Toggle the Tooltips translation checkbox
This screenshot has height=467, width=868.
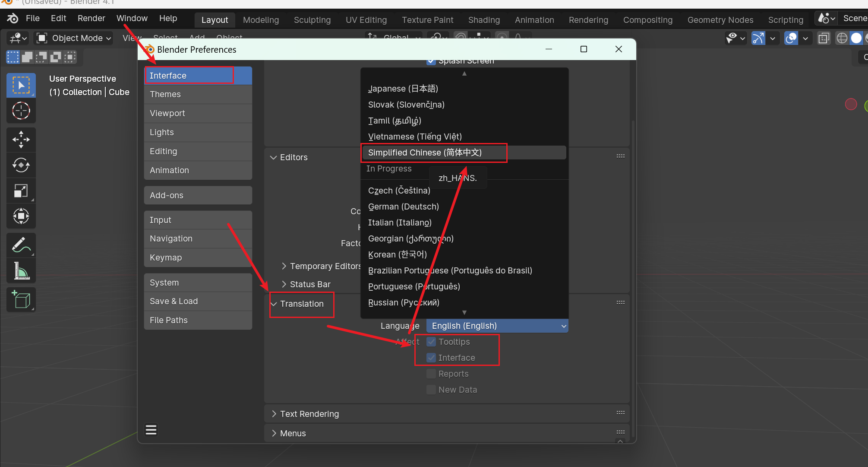(x=431, y=342)
